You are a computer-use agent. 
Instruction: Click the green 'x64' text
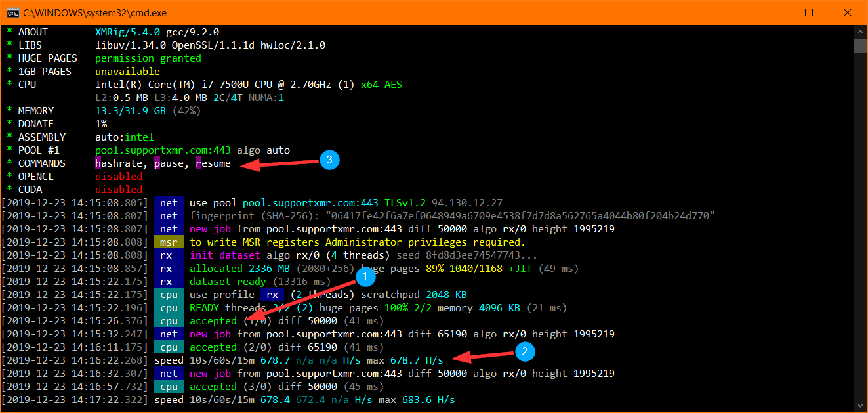click(x=369, y=84)
